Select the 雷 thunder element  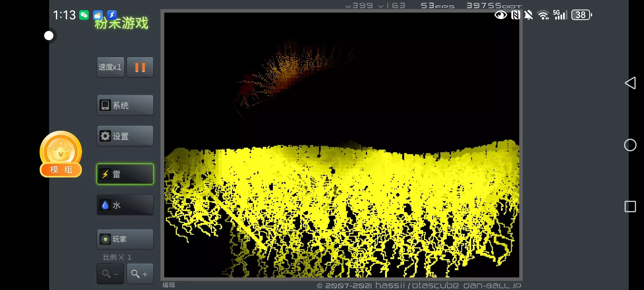point(125,174)
